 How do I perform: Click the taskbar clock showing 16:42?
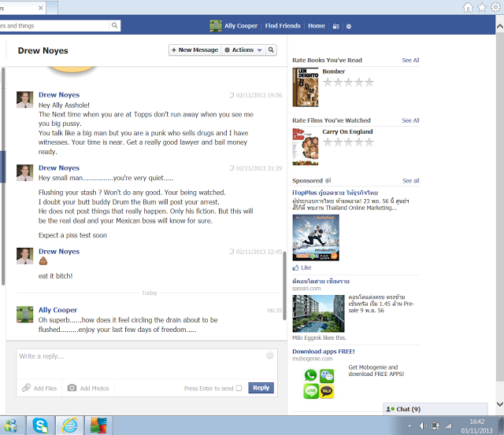[476, 422]
